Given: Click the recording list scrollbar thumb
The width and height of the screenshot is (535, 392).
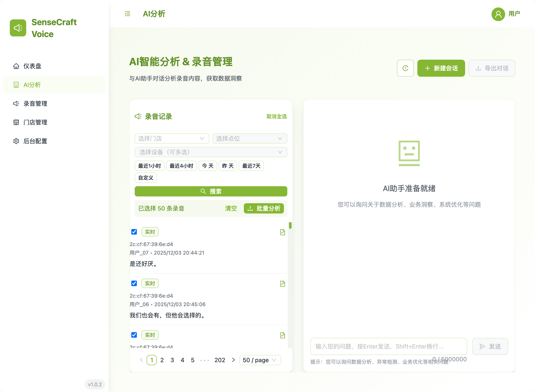Looking at the screenshot, I should pos(290,225).
